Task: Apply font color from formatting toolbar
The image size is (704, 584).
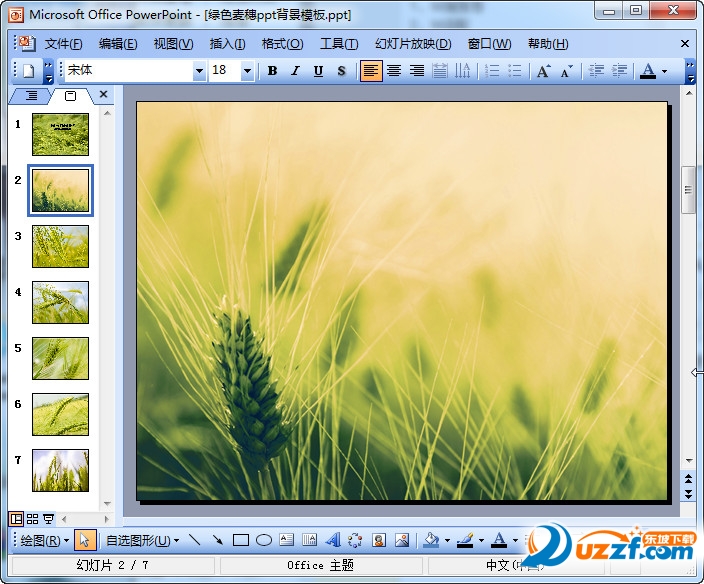Action: point(648,71)
